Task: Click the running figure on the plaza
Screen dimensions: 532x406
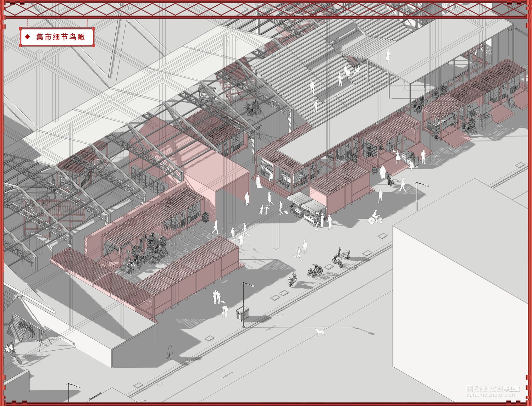Action: [x=298, y=254]
